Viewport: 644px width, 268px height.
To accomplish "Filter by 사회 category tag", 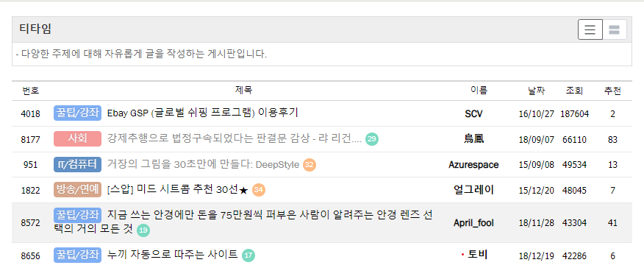I will 78,139.
